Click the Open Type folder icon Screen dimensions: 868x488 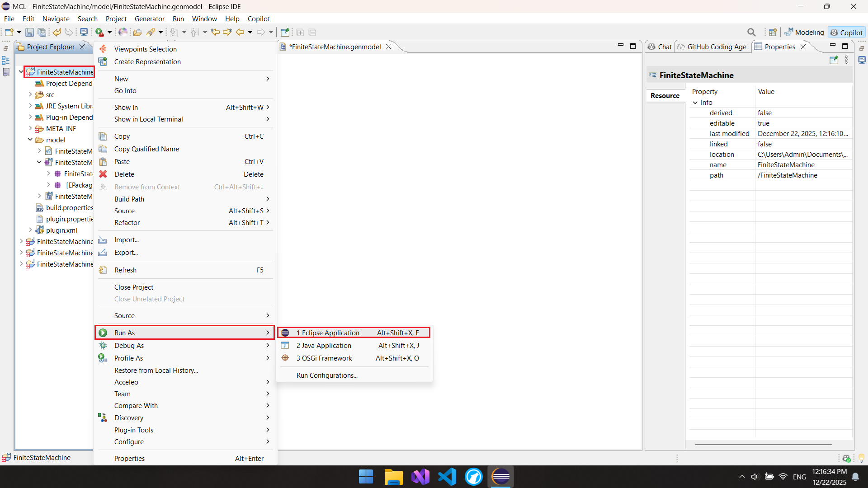[x=137, y=33]
